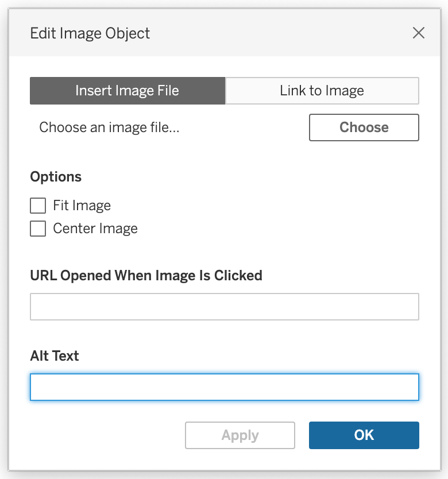
Task: Click the 'Fit Image' option label
Action: point(82,206)
